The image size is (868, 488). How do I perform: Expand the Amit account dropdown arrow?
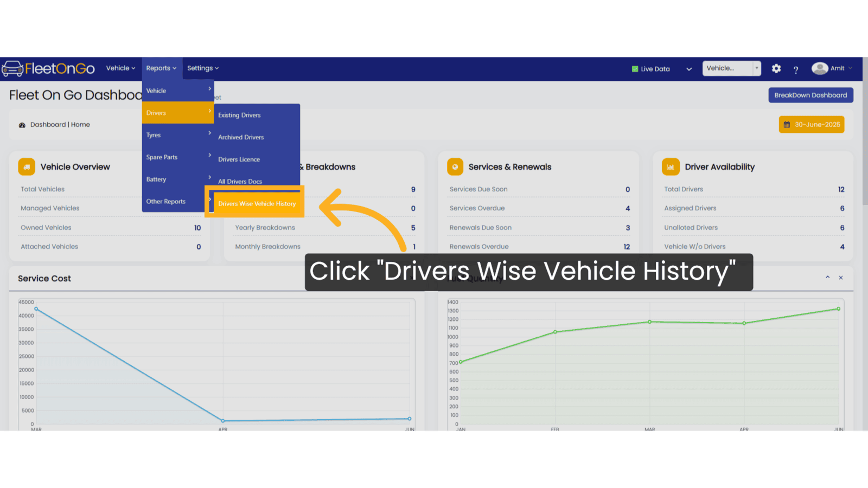point(850,68)
